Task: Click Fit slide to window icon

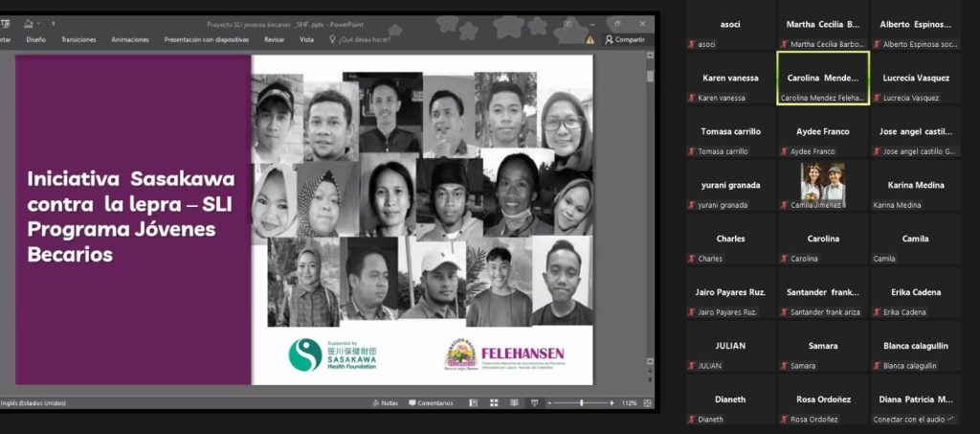Action: [x=648, y=403]
